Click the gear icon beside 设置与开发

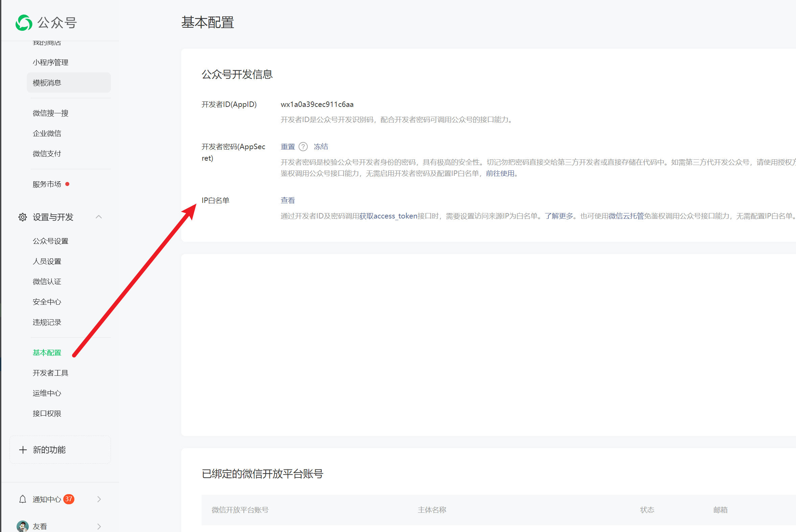(x=22, y=217)
